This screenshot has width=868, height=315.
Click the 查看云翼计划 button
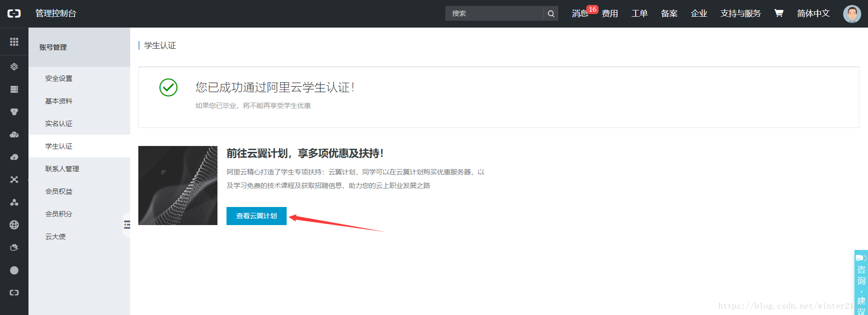[x=256, y=216]
